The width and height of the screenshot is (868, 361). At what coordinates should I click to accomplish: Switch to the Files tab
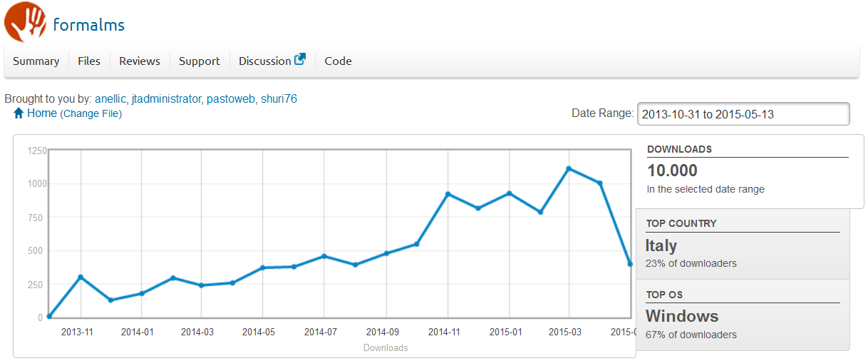(89, 61)
